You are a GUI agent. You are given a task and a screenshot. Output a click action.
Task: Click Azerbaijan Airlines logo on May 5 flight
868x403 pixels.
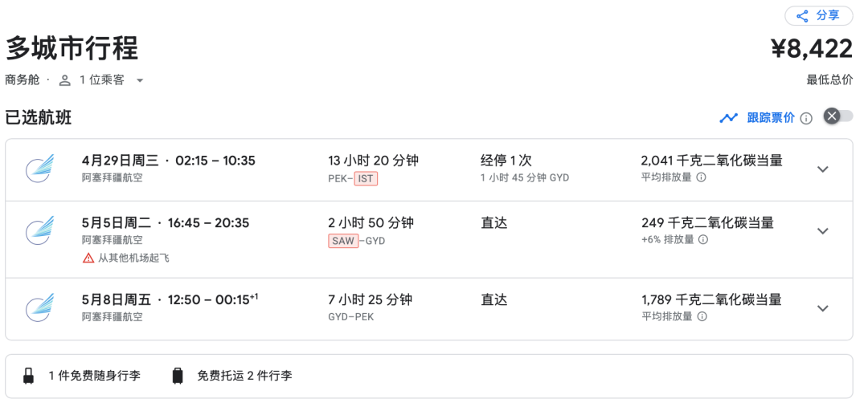[39, 230]
